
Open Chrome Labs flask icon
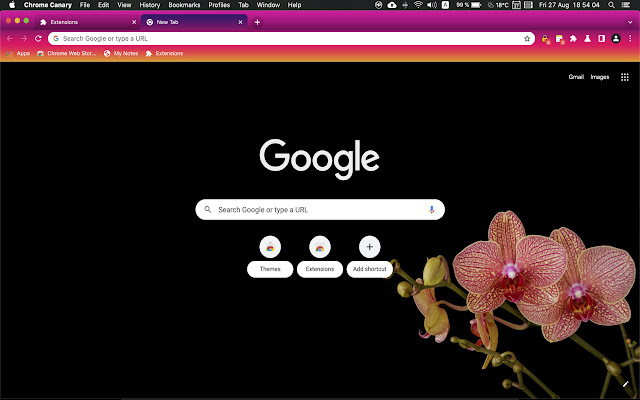click(x=587, y=38)
